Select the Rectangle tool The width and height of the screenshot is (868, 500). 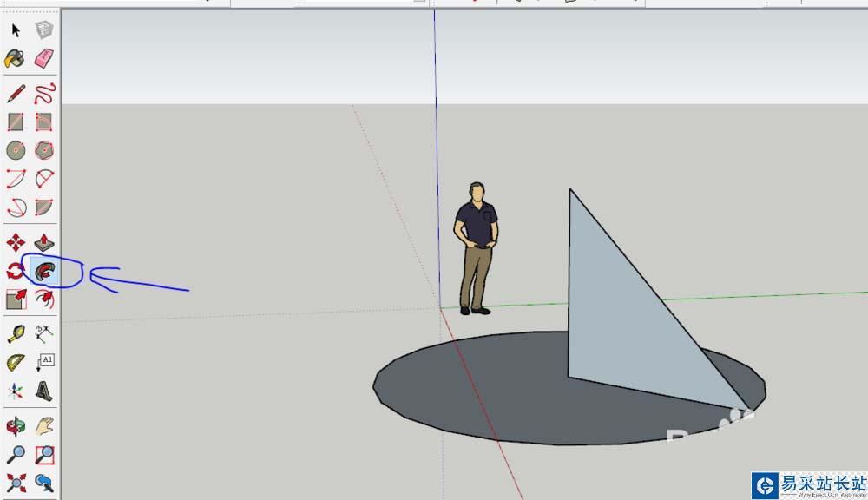(x=16, y=122)
